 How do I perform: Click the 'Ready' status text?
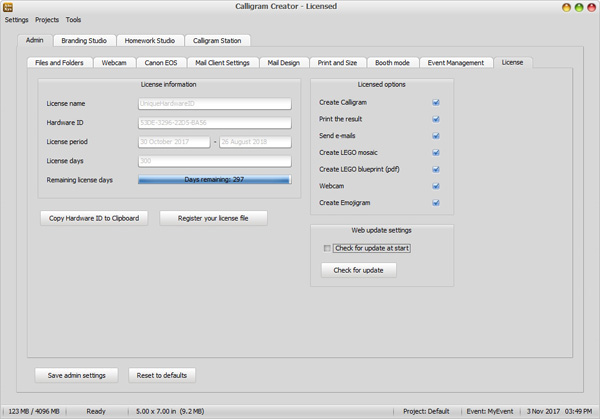96,411
